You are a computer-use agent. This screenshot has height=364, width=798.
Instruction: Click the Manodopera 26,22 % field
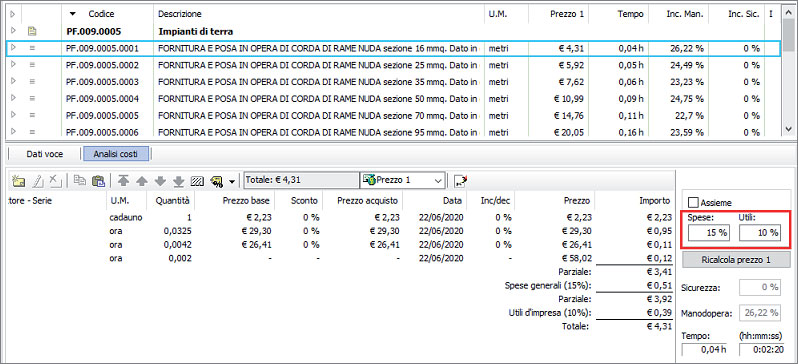(x=759, y=313)
